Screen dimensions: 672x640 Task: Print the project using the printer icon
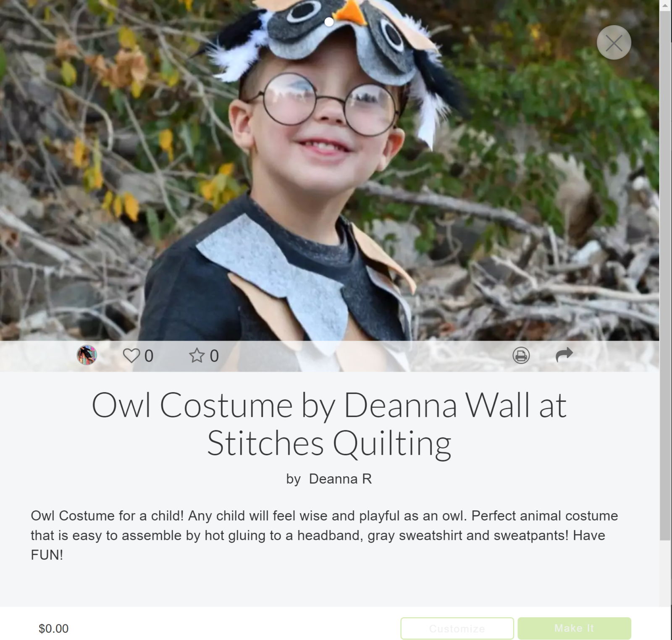pyautogui.click(x=521, y=356)
